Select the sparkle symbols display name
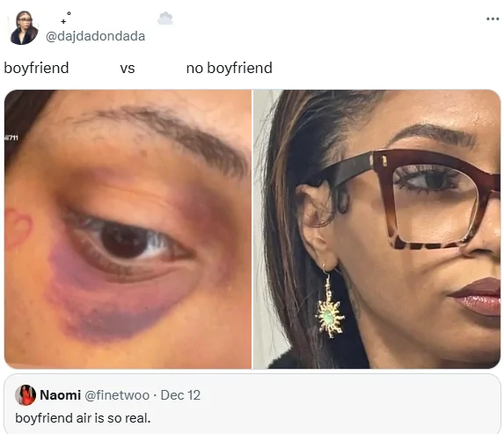The height and width of the screenshot is (434, 504). pos(66,18)
